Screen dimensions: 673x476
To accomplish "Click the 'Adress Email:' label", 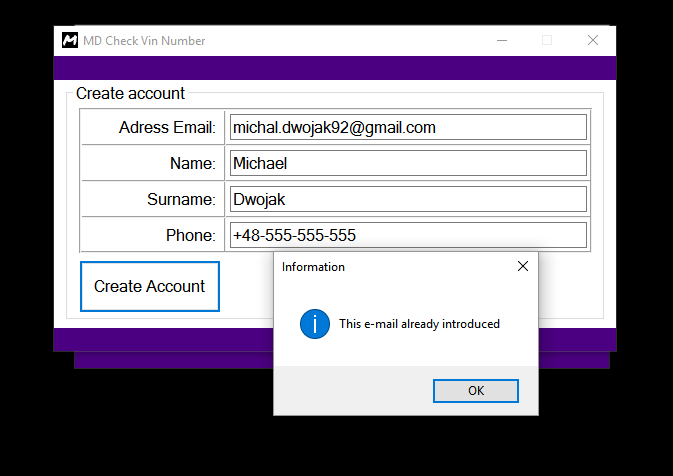I will (167, 127).
